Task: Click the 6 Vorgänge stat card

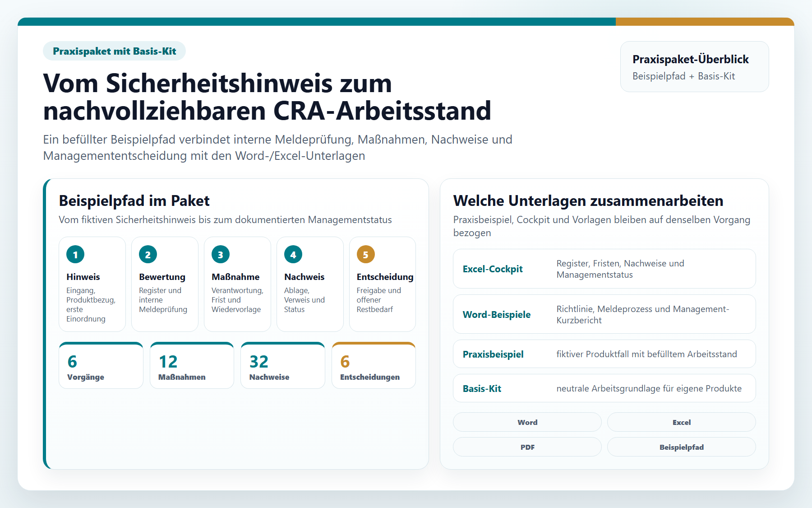Action: pos(101,366)
